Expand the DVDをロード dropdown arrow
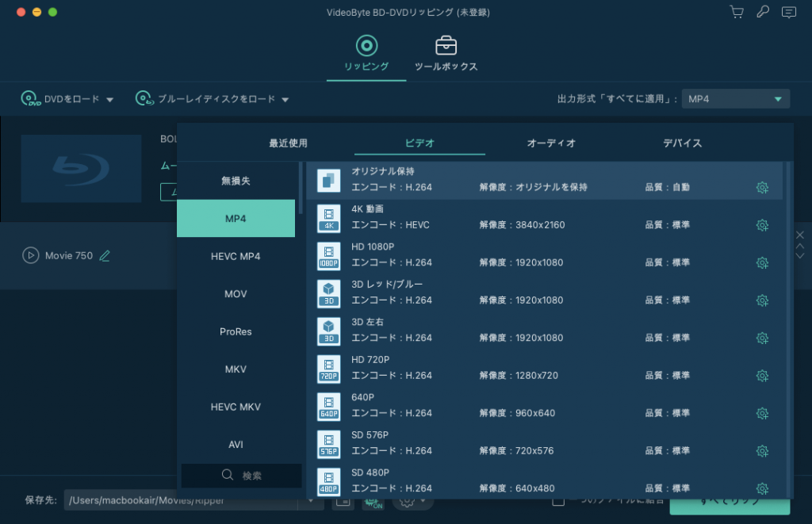This screenshot has height=524, width=812. (x=110, y=100)
